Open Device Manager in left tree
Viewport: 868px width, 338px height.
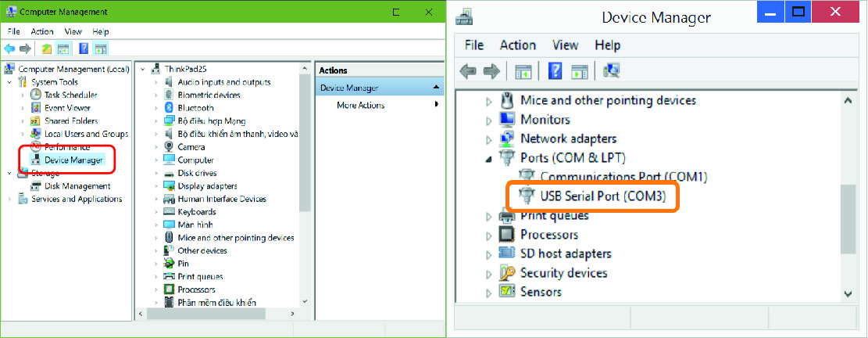(73, 160)
